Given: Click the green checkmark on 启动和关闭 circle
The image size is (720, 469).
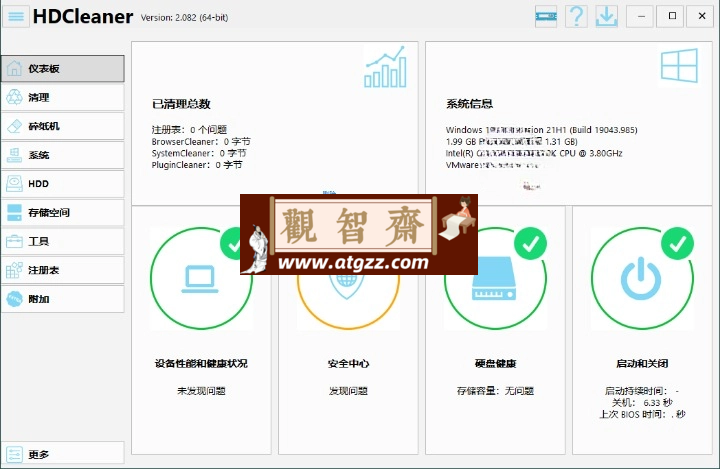Looking at the screenshot, I should (677, 243).
